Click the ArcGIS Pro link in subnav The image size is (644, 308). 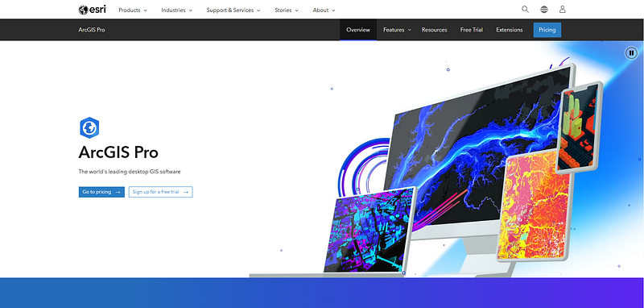92,30
